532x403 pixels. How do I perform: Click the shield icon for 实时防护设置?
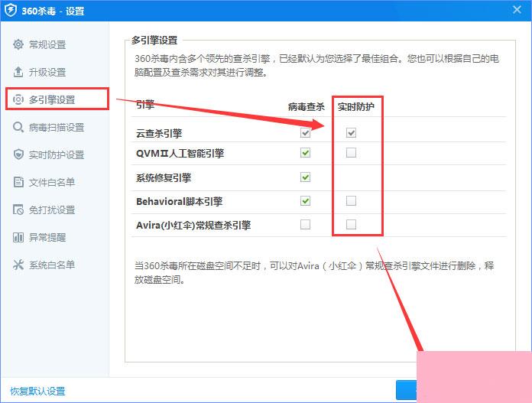pos(18,154)
